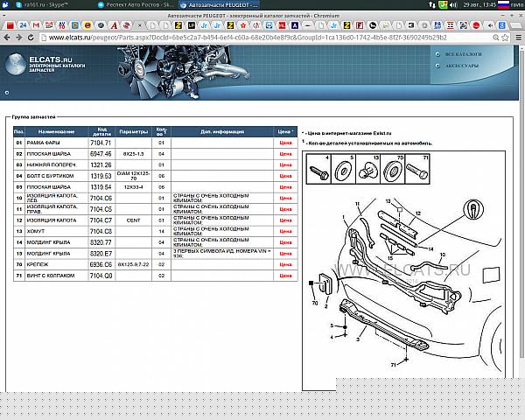
Task: Open the red star pinned tab
Action: [243, 25]
